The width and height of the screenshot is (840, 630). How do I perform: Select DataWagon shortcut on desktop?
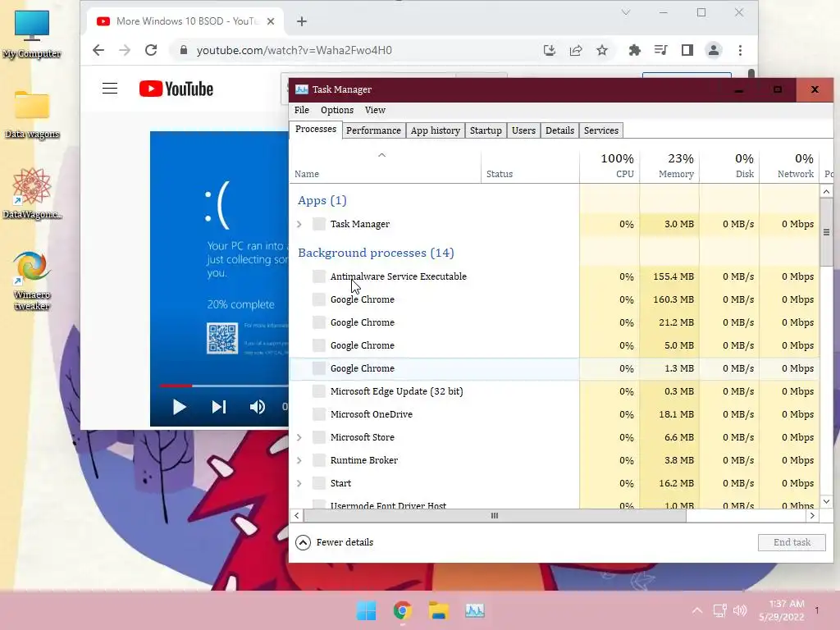coord(32,194)
